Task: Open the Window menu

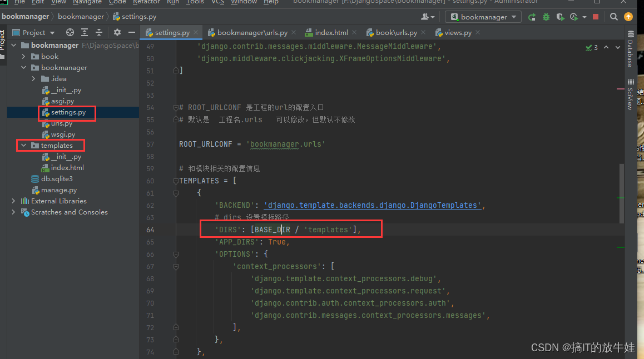Action: [x=244, y=2]
